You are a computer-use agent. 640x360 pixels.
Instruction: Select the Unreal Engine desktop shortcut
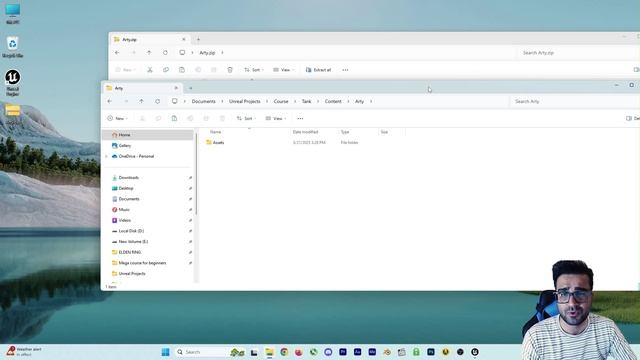[x=13, y=83]
